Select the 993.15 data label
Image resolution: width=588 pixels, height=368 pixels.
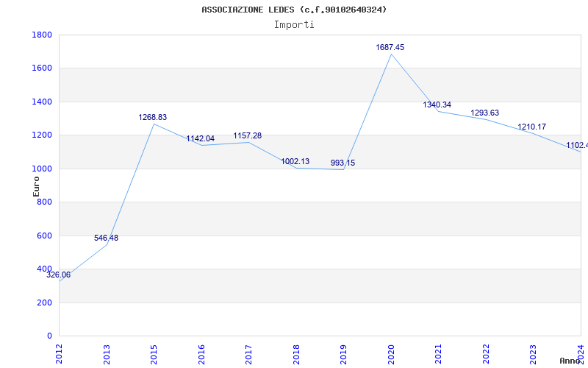(x=343, y=163)
